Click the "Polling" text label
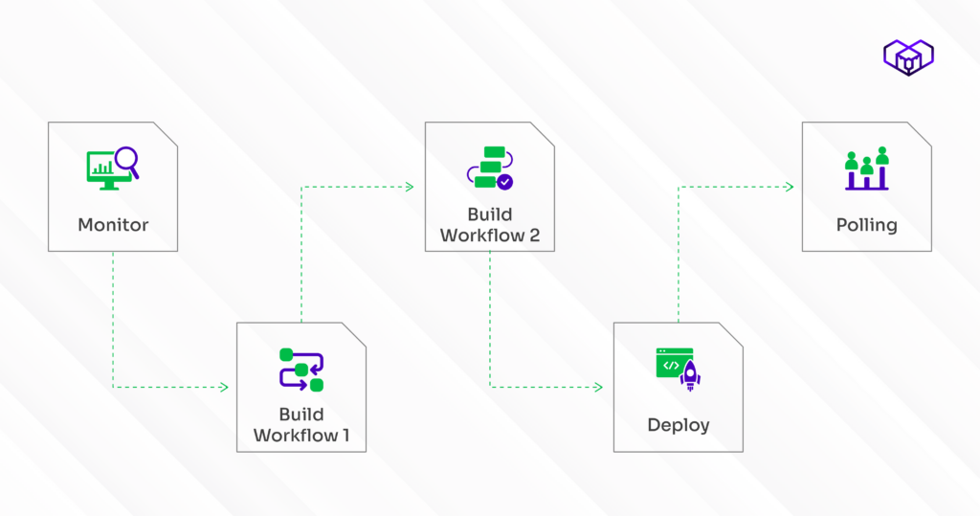The image size is (980, 516). pyautogui.click(x=866, y=226)
